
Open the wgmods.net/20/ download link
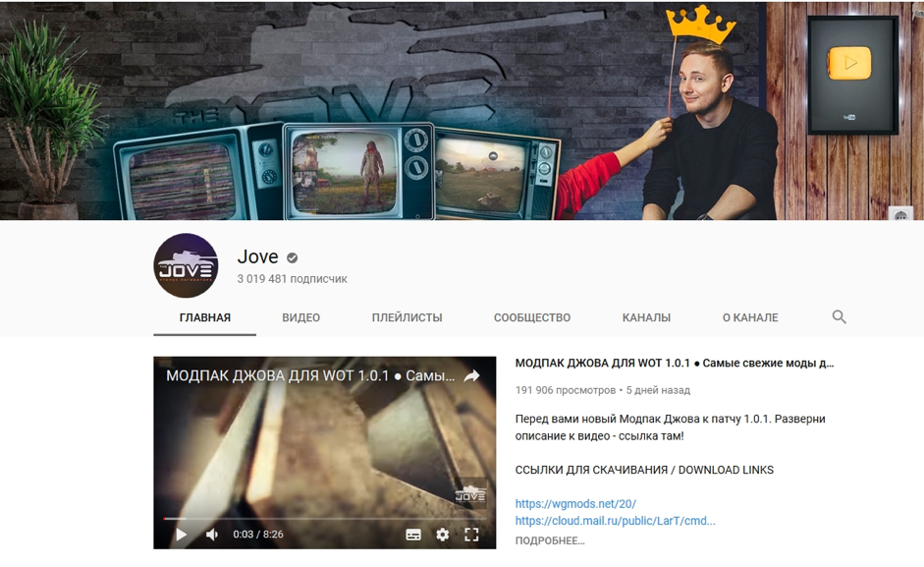pyautogui.click(x=575, y=504)
